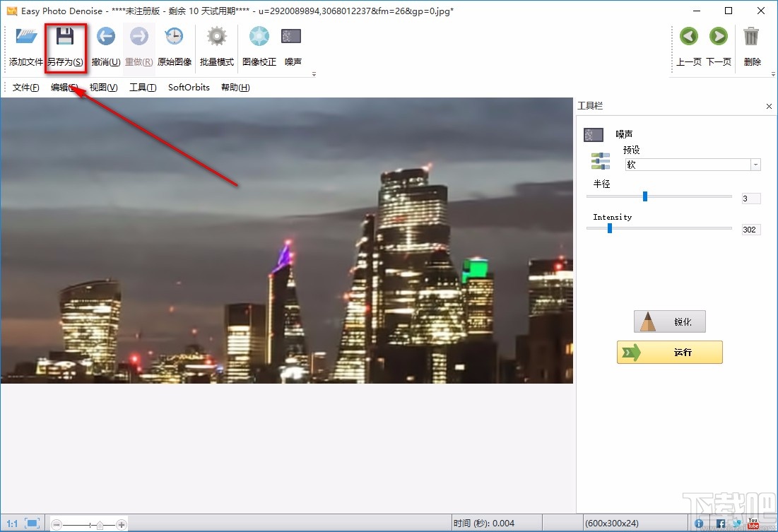The image size is (778, 532).
Task: Click the city skyline image preview
Action: tap(287, 240)
